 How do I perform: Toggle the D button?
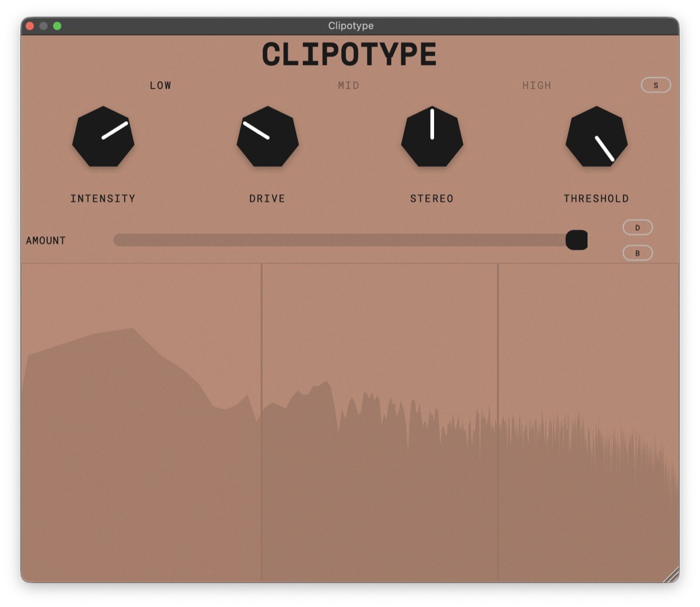click(x=638, y=227)
